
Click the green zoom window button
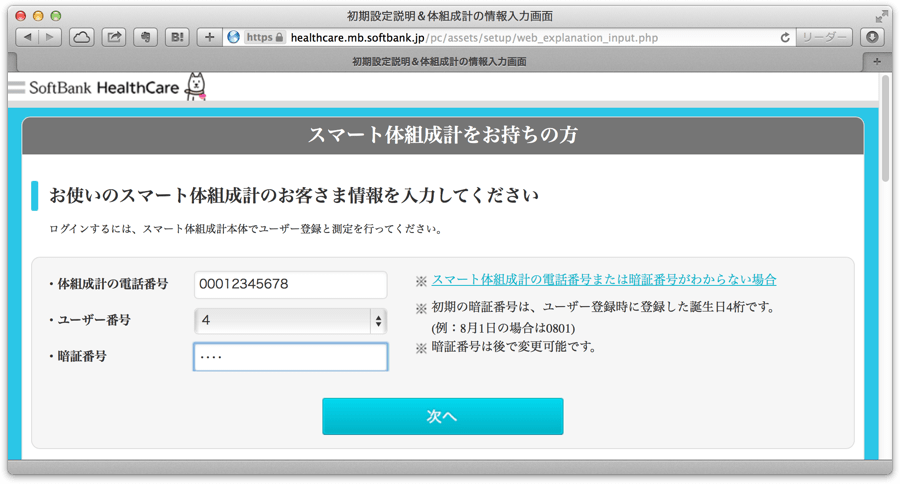click(x=56, y=16)
